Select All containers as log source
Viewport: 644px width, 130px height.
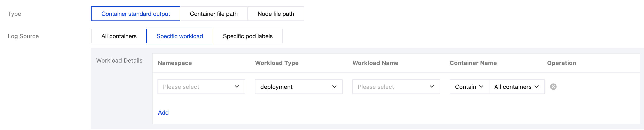tap(119, 36)
